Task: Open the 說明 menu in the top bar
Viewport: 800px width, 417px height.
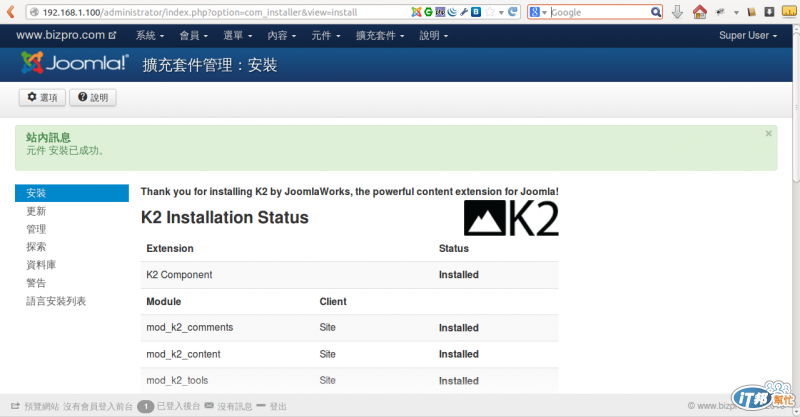Action: point(434,35)
